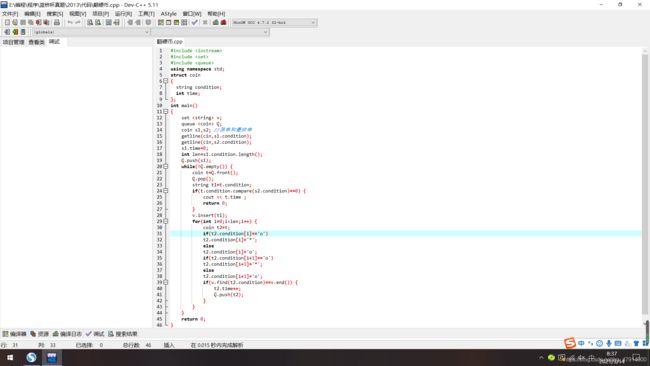Open the 运行[R] menu

123,14
